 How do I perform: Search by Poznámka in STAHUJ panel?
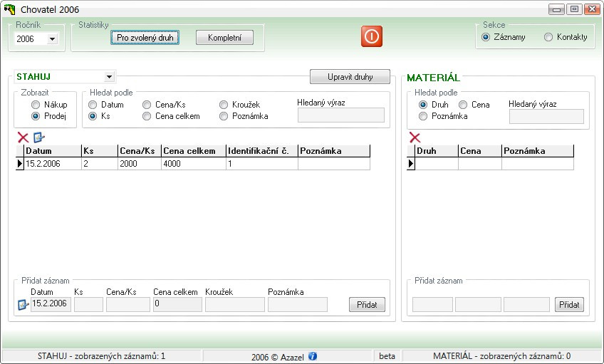tap(224, 116)
